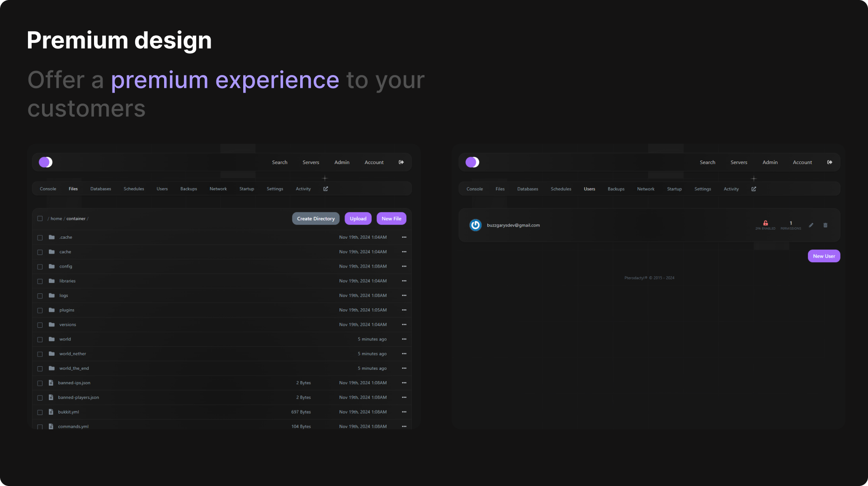Image resolution: width=868 pixels, height=486 pixels.
Task: Delete the user with the trash icon
Action: pyautogui.click(x=826, y=225)
